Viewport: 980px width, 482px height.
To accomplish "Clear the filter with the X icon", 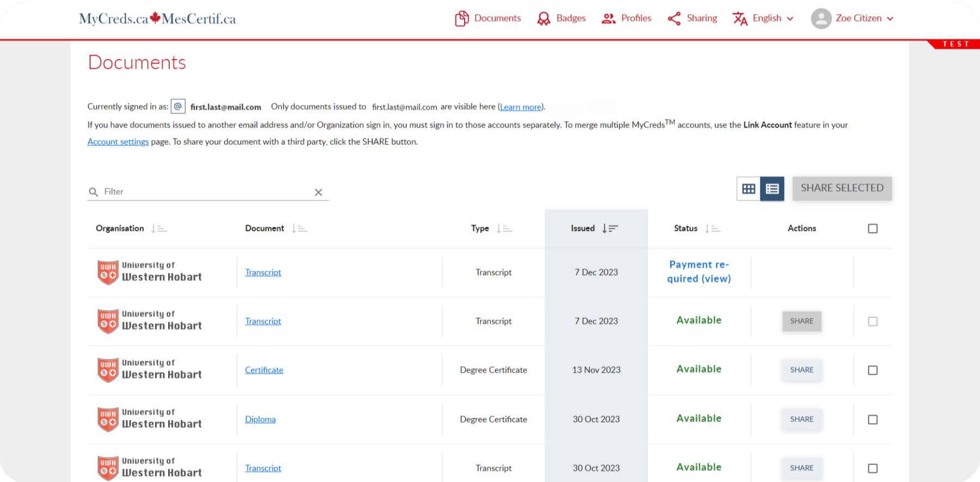I will tap(318, 192).
